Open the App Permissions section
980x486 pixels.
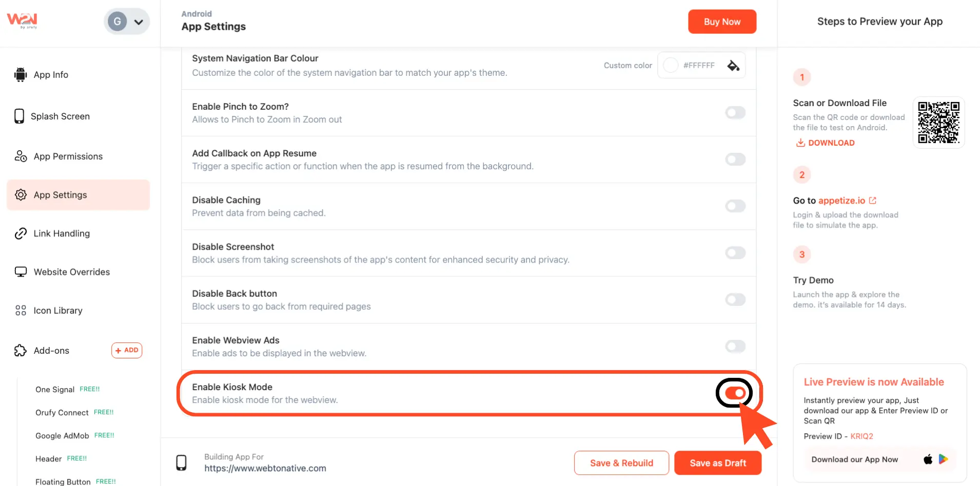click(68, 156)
